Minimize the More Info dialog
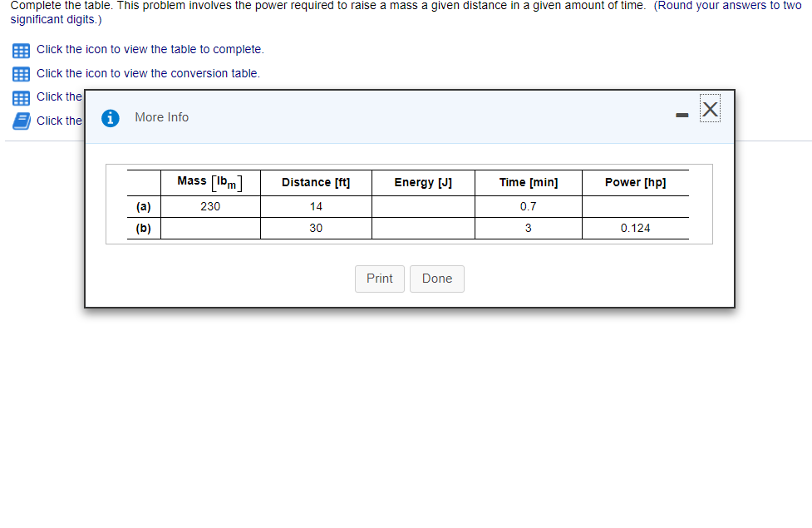Viewport: 812px width, 528px height. (682, 116)
